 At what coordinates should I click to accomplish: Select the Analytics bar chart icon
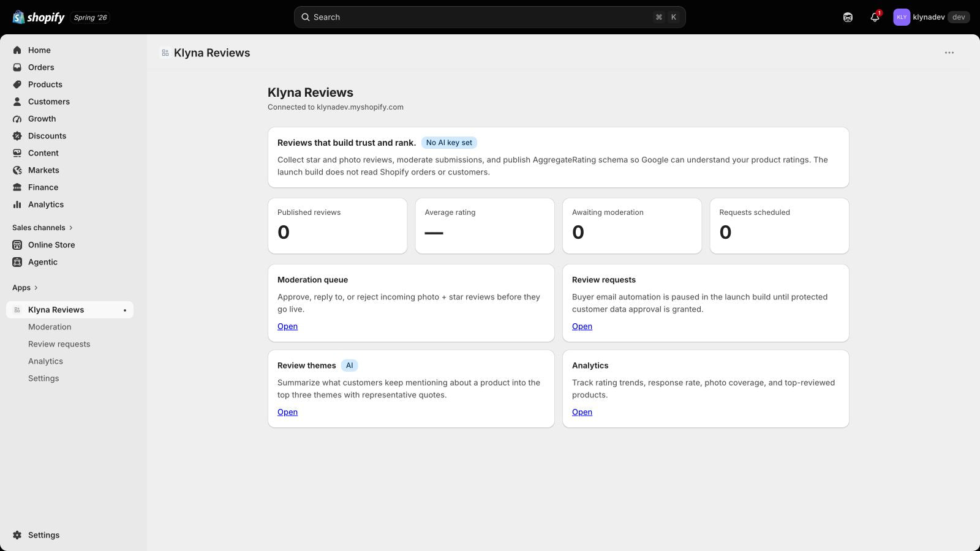point(17,204)
